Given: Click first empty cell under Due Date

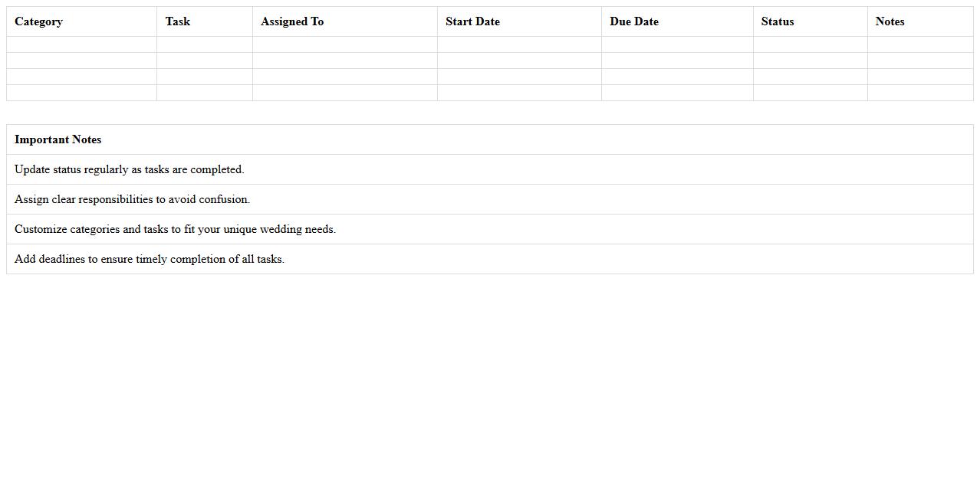Looking at the screenshot, I should point(677,44).
